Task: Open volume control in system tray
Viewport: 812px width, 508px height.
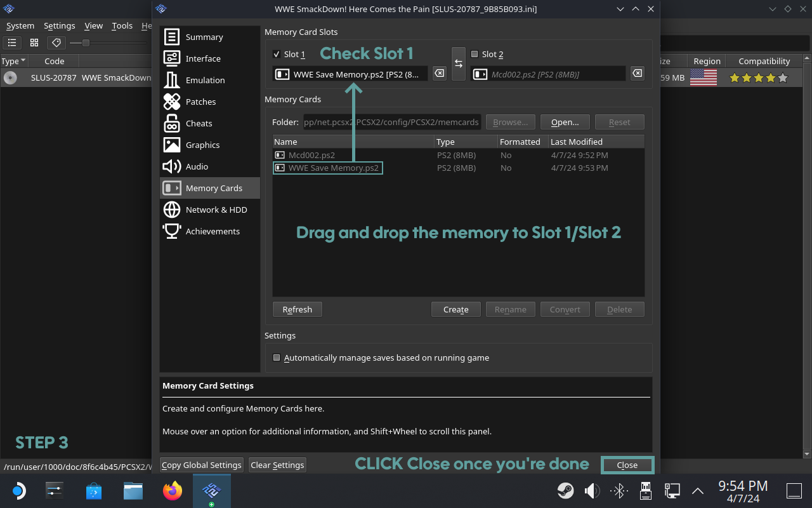Action: 592,490
